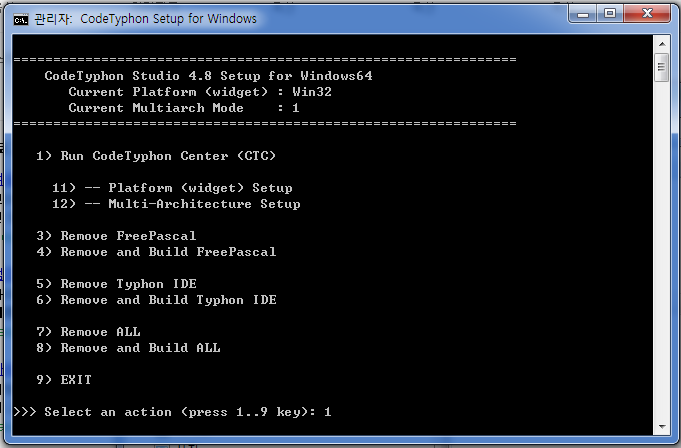The width and height of the screenshot is (681, 448).
Task: Click the vertical scrollbar thumb
Action: pos(661,67)
